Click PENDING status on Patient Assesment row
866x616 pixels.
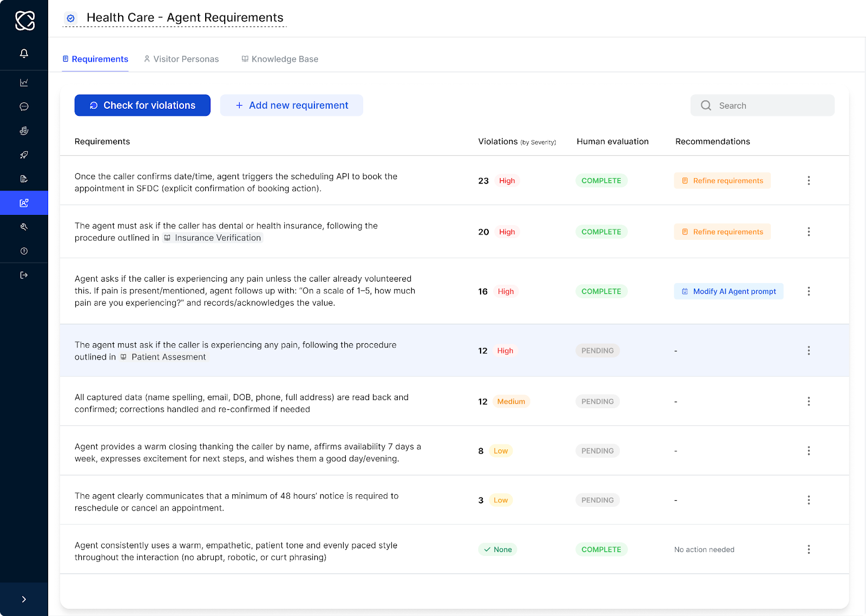click(x=598, y=351)
